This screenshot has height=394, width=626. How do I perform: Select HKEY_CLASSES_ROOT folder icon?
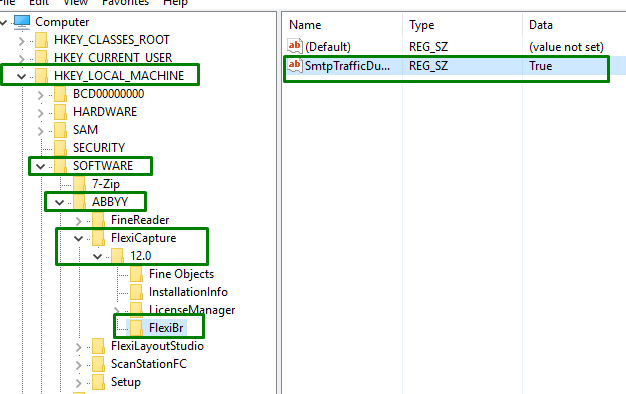(42, 40)
